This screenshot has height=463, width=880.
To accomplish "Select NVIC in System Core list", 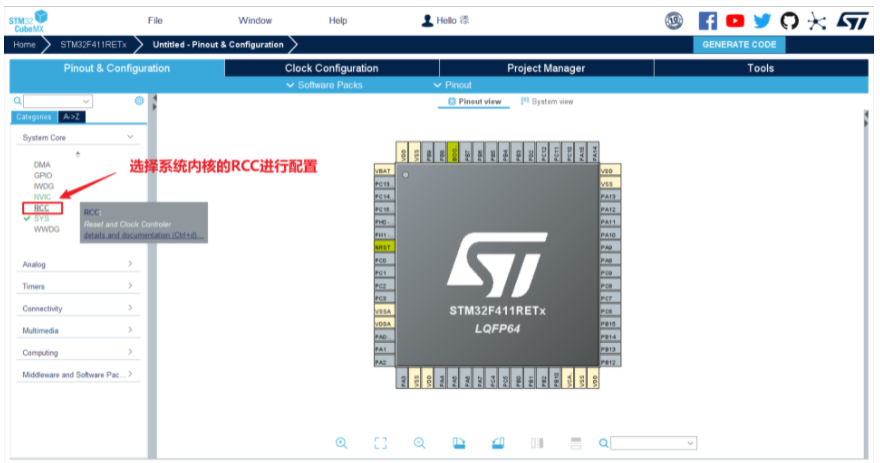I will click(x=42, y=197).
